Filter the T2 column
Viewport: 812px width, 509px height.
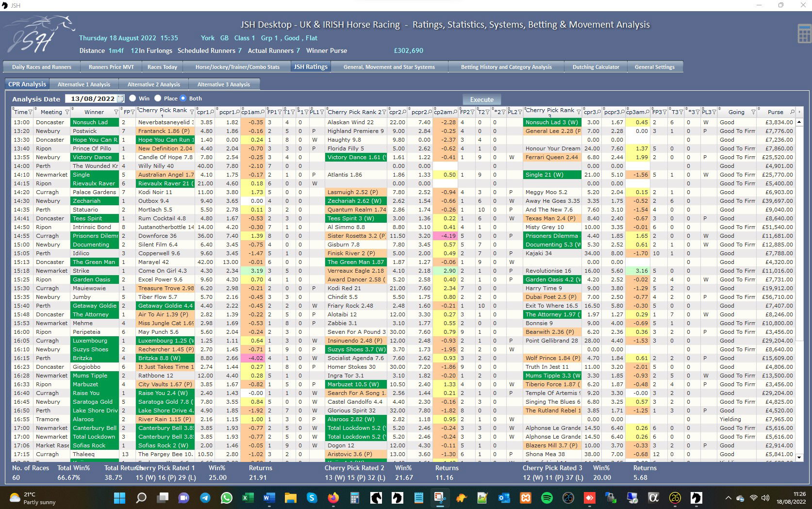[487, 112]
